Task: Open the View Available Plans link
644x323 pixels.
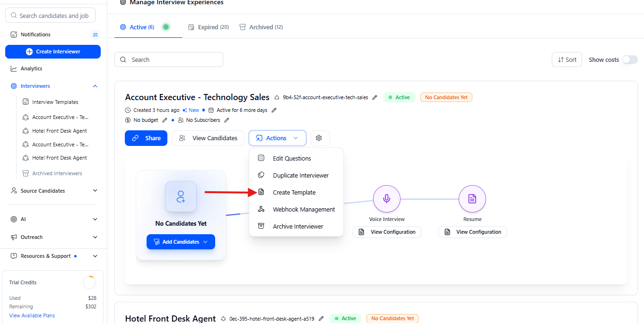Action: pos(32,315)
